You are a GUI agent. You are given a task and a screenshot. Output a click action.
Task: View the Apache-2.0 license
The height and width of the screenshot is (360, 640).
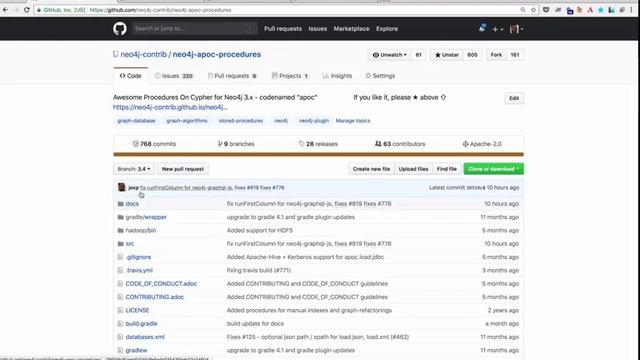[482, 144]
